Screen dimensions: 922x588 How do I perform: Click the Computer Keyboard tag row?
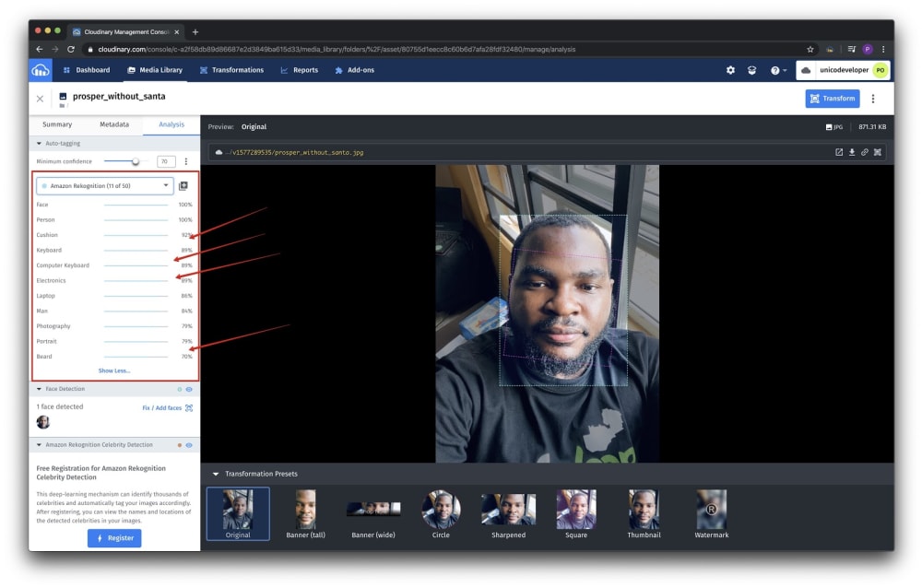coord(114,265)
